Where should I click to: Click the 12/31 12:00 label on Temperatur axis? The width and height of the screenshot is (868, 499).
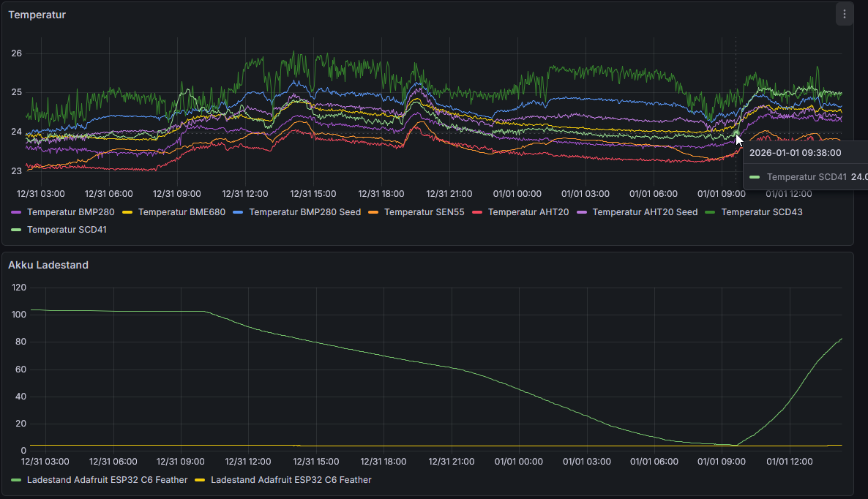(245, 194)
